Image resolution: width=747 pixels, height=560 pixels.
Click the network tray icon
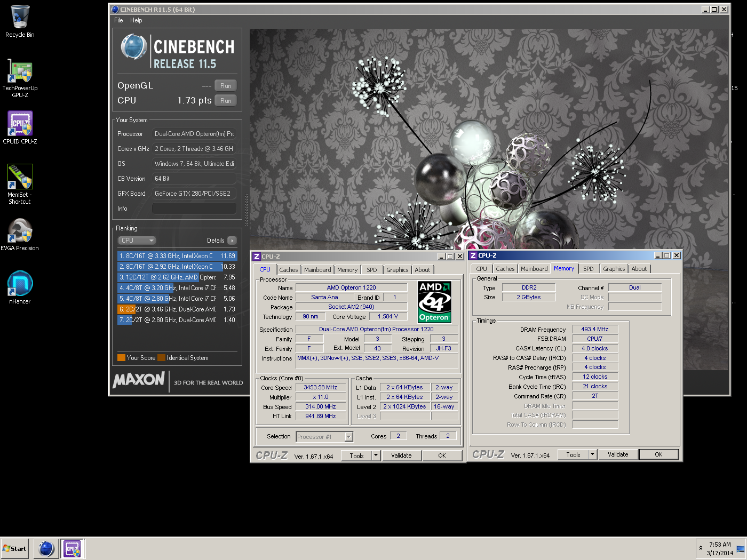(x=740, y=549)
